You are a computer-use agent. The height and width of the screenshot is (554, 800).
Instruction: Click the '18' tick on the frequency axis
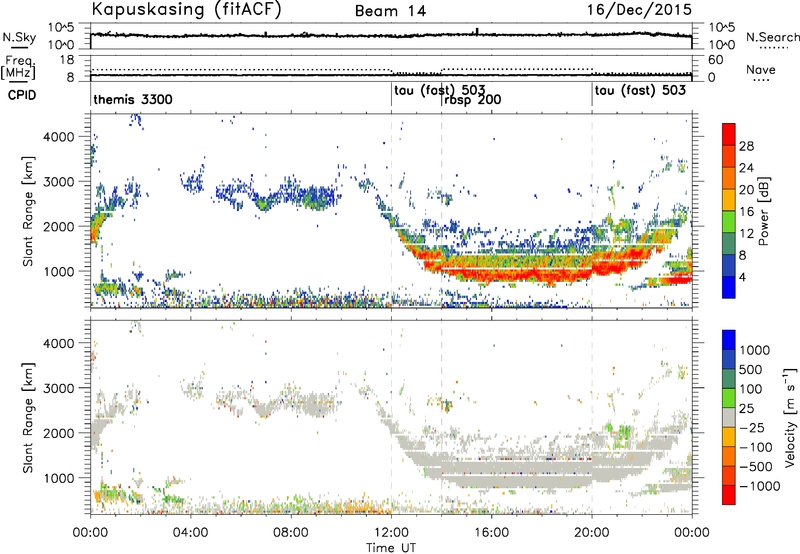(67, 60)
